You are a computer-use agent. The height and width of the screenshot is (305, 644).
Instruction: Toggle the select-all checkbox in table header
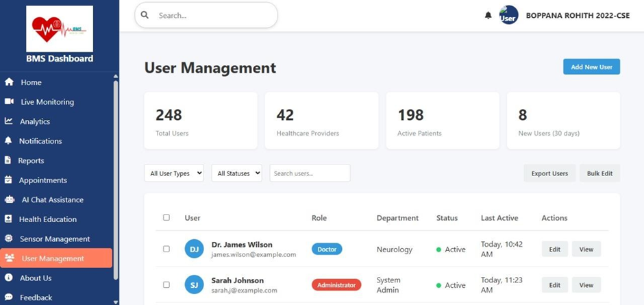[x=166, y=217]
